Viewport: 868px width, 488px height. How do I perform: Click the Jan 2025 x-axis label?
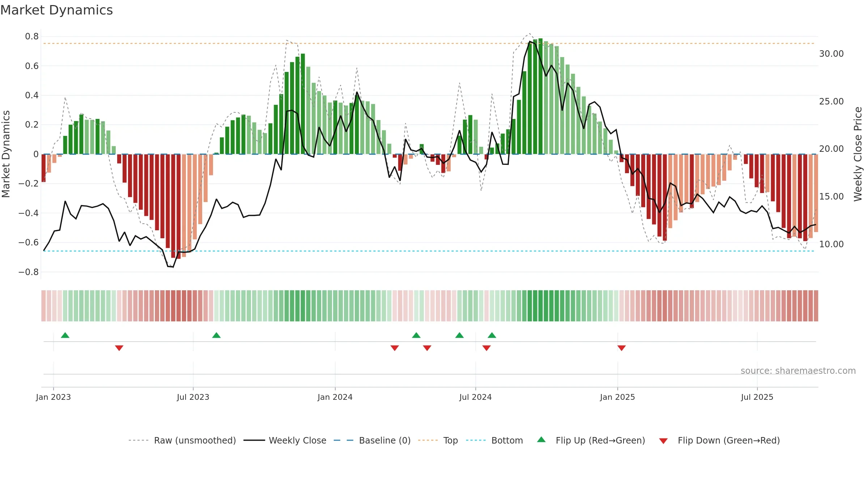click(618, 397)
